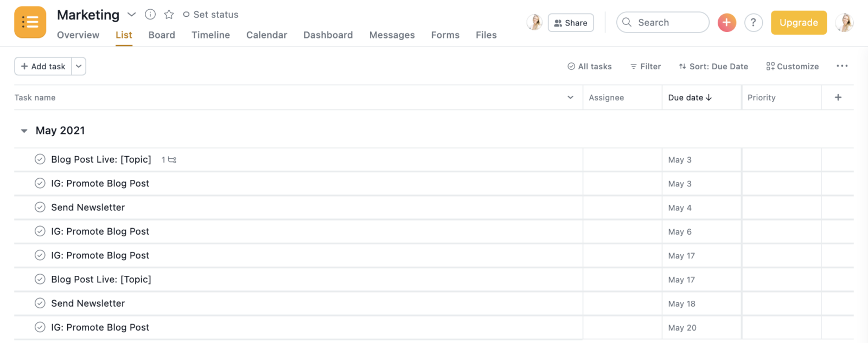Open the Timeline tab

(210, 35)
